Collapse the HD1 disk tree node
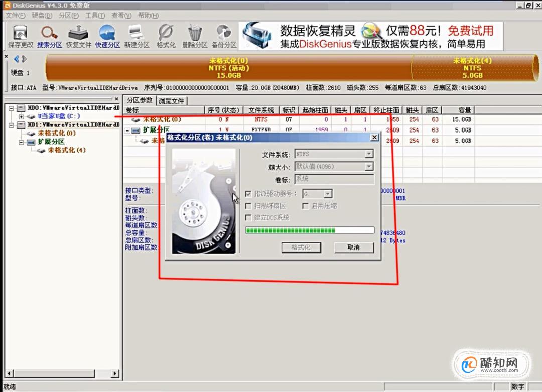542x392 pixels. tap(12, 125)
